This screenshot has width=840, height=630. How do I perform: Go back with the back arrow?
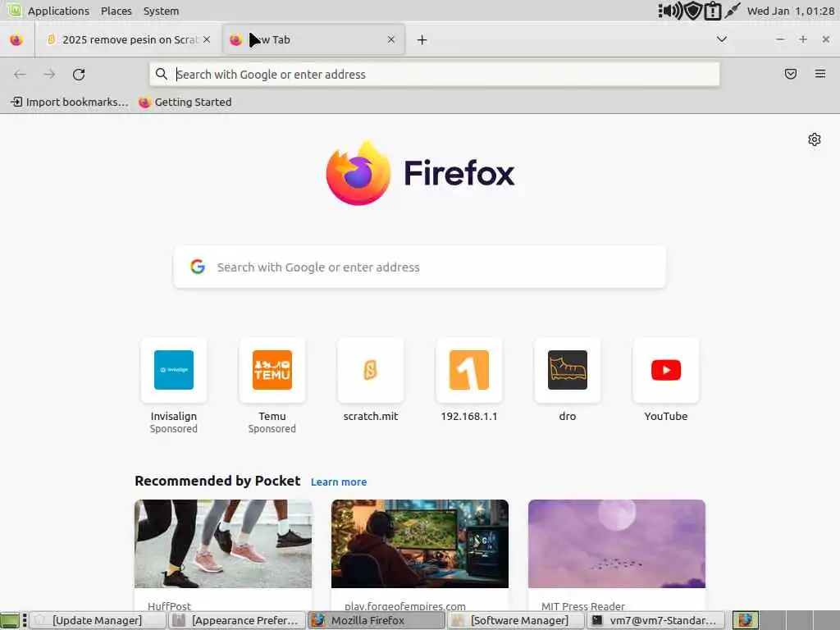click(x=20, y=75)
